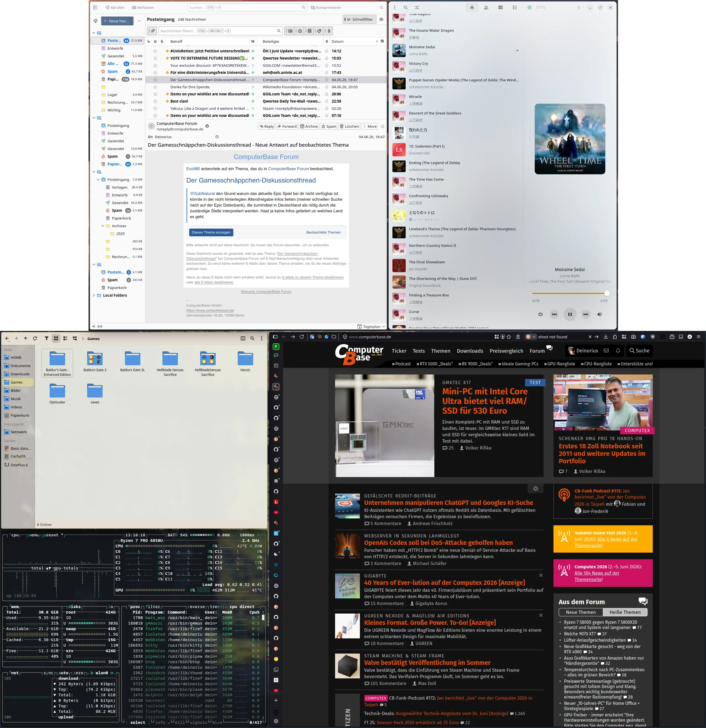This screenshot has width=706, height=728.
Task: Toggle the Tagesplan pane
Action: [x=371, y=326]
